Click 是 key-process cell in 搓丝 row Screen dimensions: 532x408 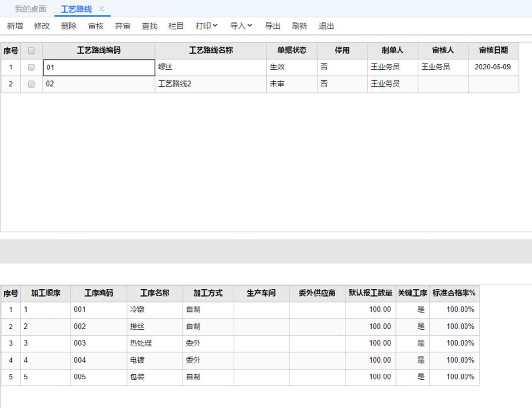pos(412,327)
